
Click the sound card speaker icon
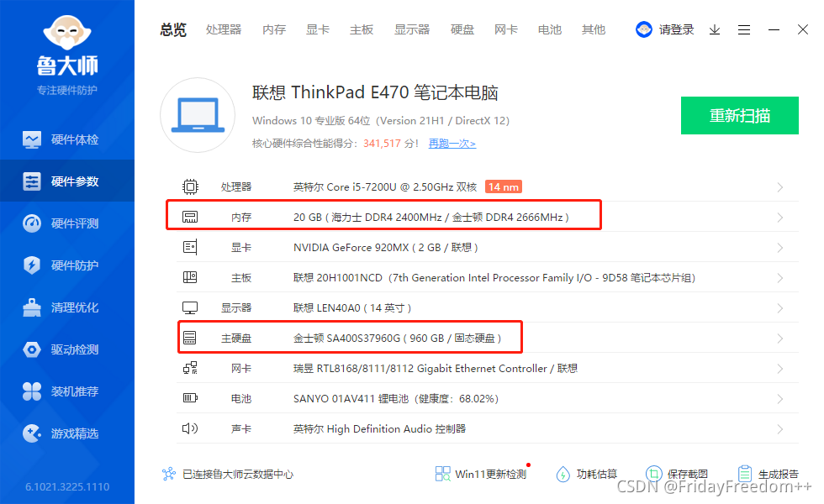coord(190,428)
